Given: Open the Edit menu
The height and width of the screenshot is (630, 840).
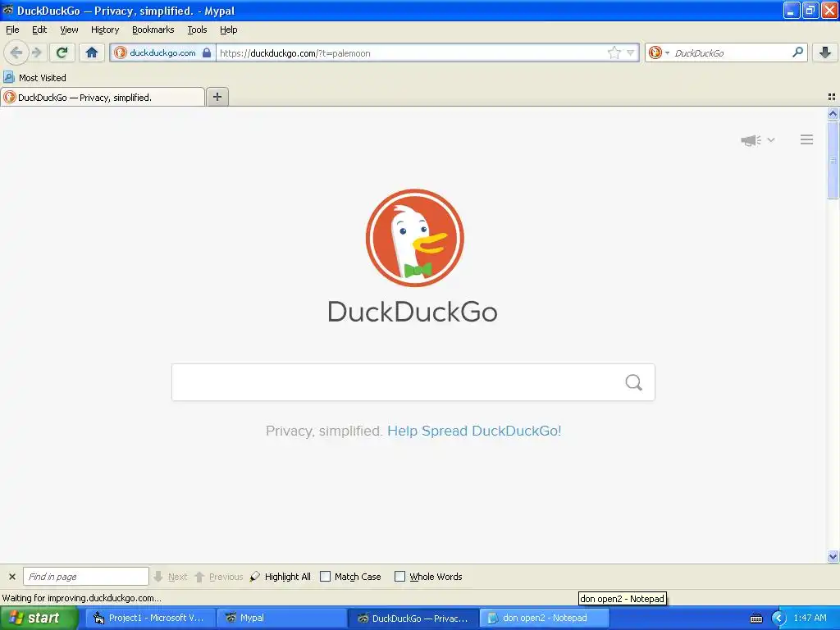Looking at the screenshot, I should coord(39,30).
